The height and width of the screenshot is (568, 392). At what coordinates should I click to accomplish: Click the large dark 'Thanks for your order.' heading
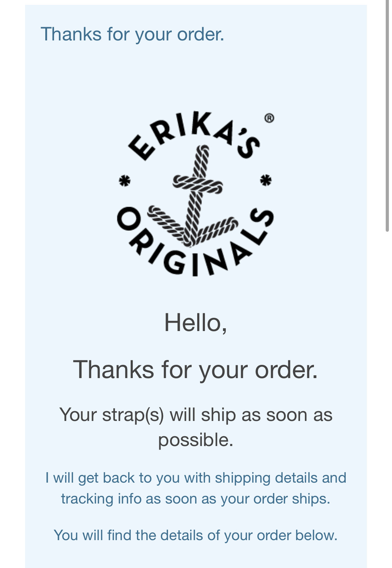tap(195, 369)
